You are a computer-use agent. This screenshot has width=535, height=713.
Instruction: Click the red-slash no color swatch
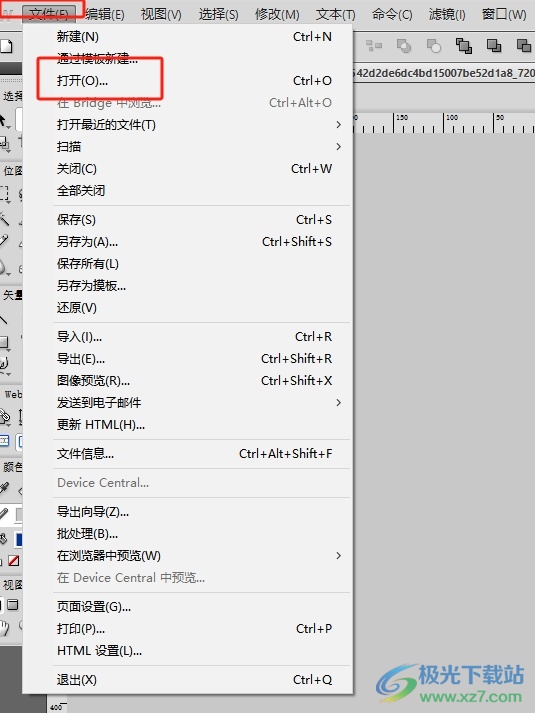14,561
